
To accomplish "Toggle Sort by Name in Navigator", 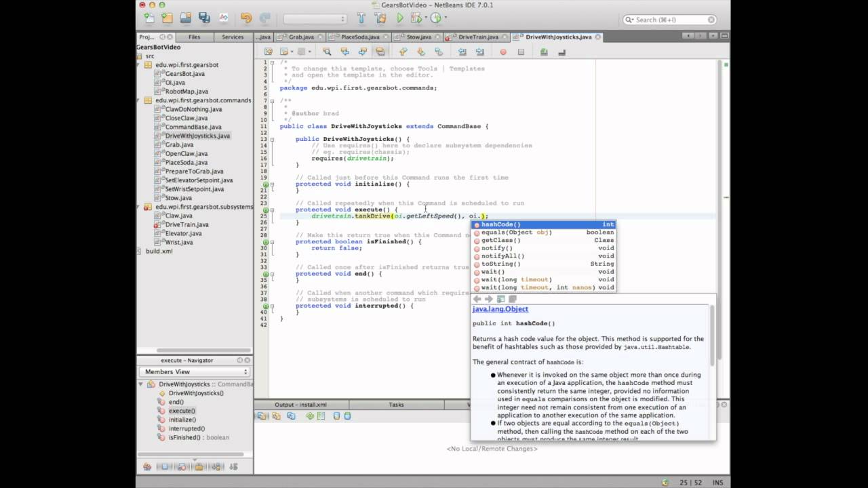I will (x=216, y=466).
